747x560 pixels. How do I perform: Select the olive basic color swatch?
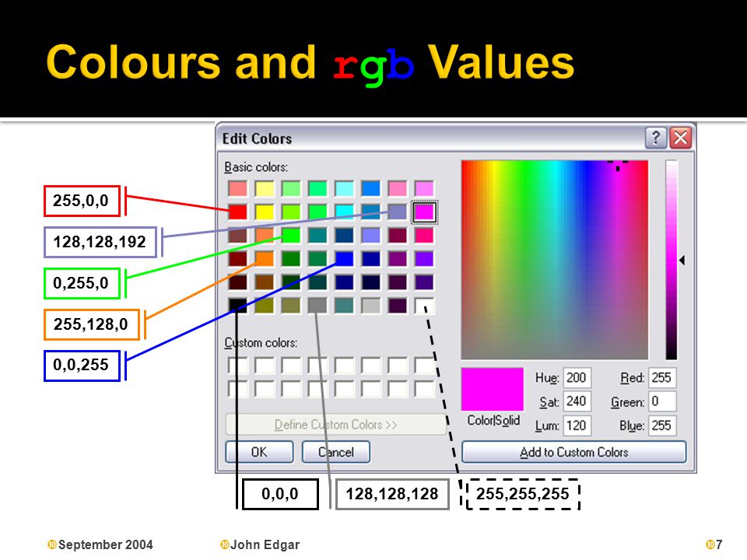tap(265, 305)
